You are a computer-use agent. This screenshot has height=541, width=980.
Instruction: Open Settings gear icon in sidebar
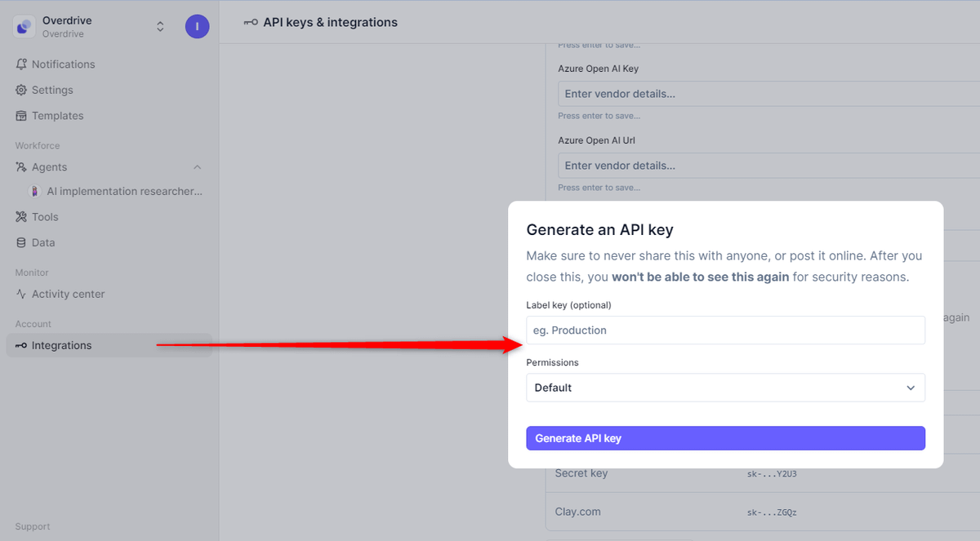(x=22, y=91)
